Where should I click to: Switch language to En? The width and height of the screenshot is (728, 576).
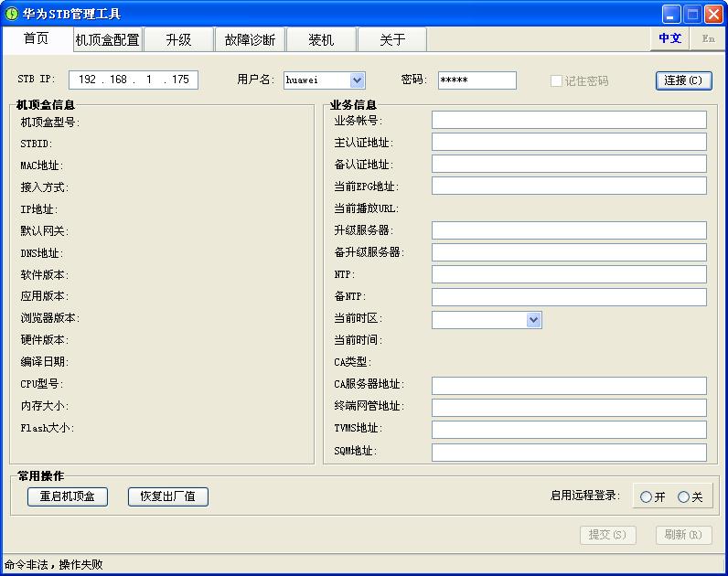tap(708, 38)
